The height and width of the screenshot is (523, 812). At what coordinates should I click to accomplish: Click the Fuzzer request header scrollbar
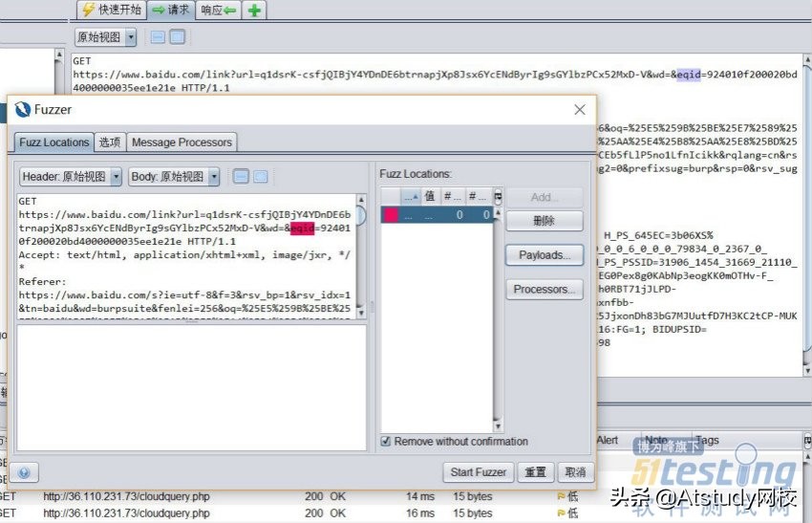pos(361,256)
